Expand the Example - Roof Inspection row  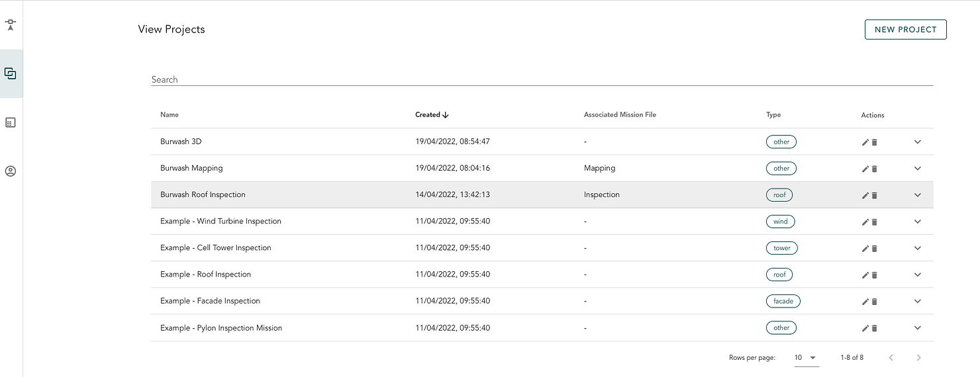click(917, 274)
